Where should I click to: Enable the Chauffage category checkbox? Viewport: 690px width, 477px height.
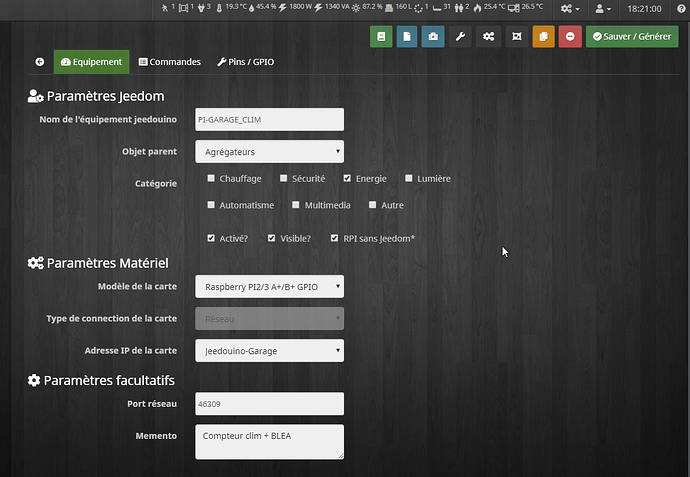[211, 178]
